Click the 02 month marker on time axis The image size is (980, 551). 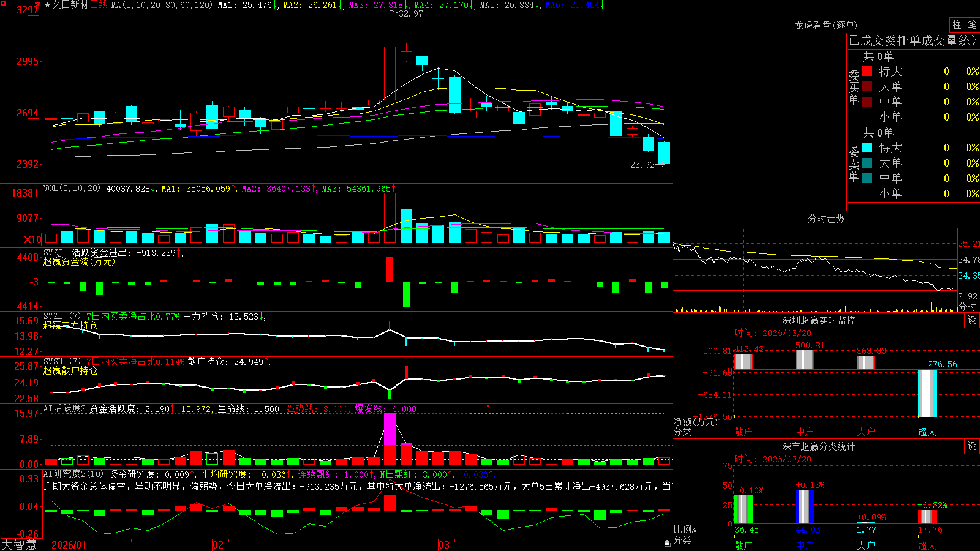[218, 545]
